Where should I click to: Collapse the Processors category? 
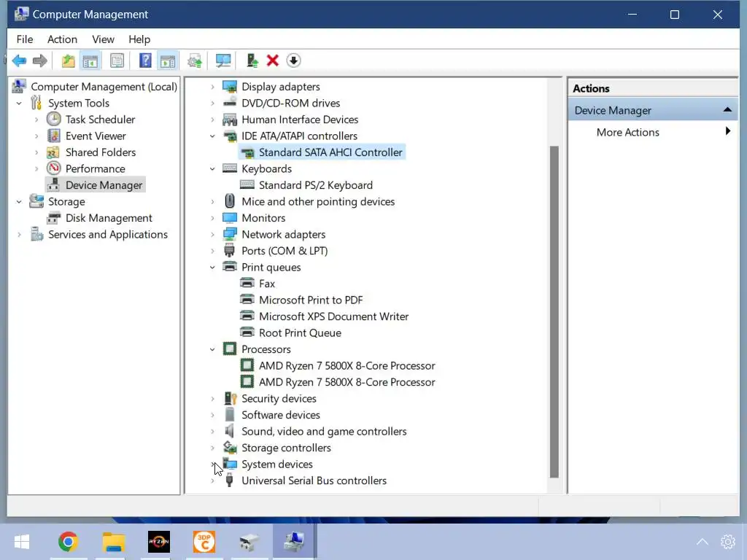(212, 349)
